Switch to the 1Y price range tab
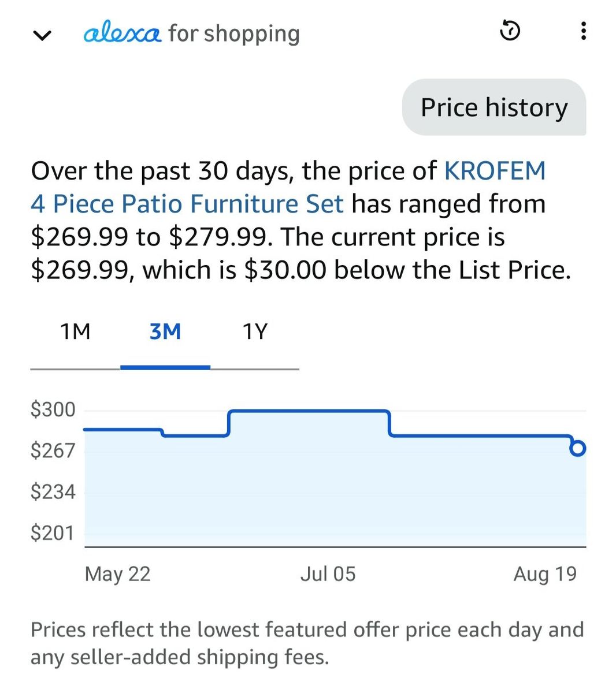The image size is (616, 693). click(255, 332)
